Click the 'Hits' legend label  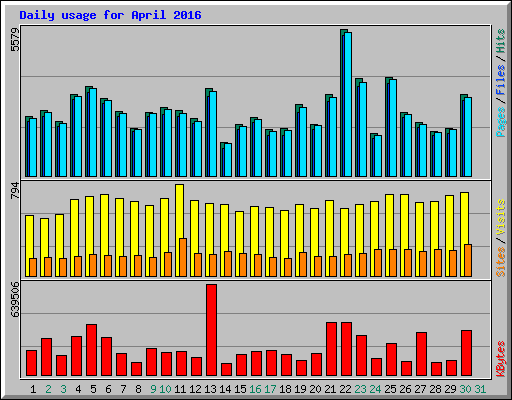click(500, 41)
